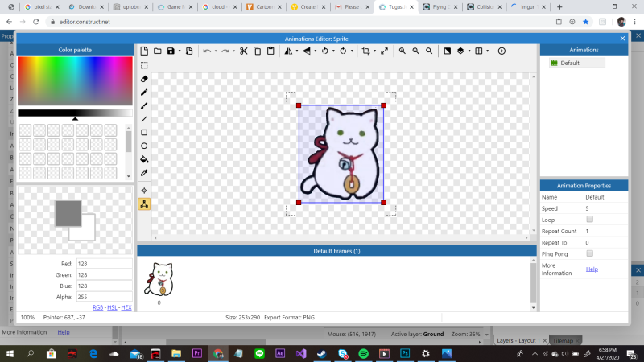Open the save options dropdown arrow

click(x=180, y=51)
